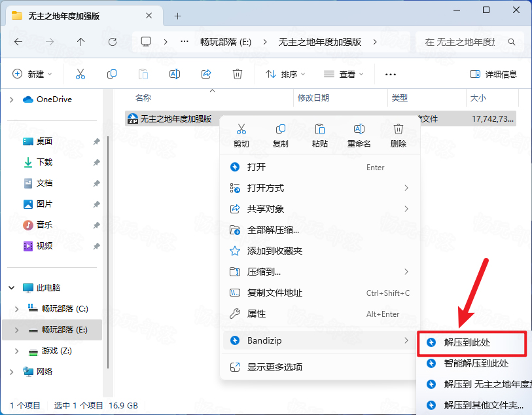The height and width of the screenshot is (415, 532).
Task: Toggle the 详细信息 details pane button
Action: [493, 74]
